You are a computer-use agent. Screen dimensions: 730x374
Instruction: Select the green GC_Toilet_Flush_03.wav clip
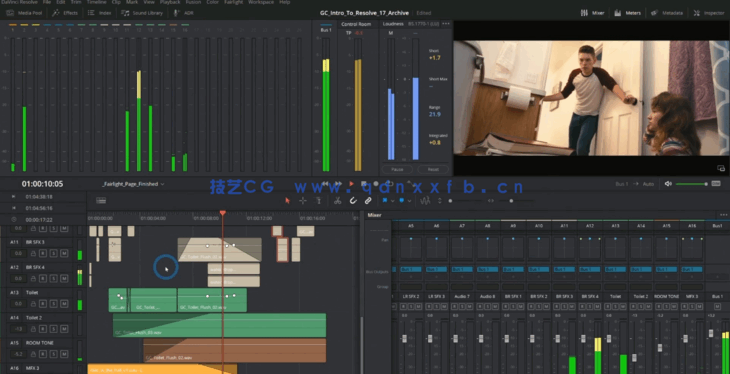(x=219, y=325)
